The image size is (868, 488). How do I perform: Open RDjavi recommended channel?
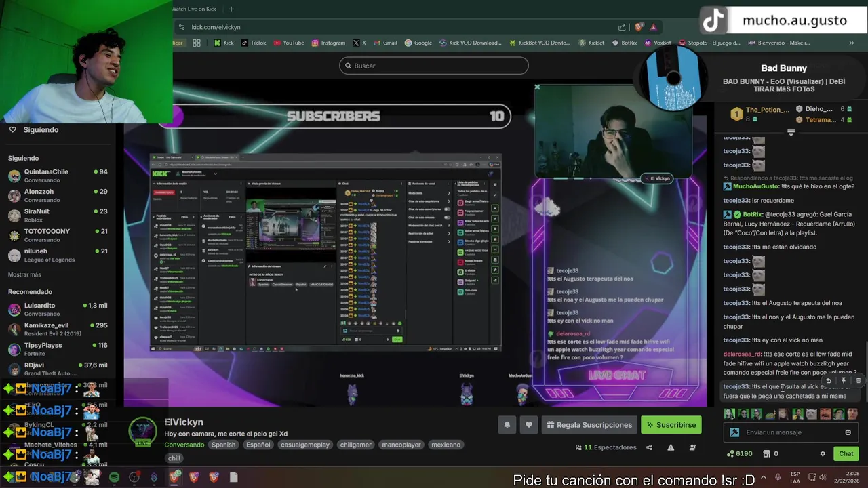(x=58, y=369)
